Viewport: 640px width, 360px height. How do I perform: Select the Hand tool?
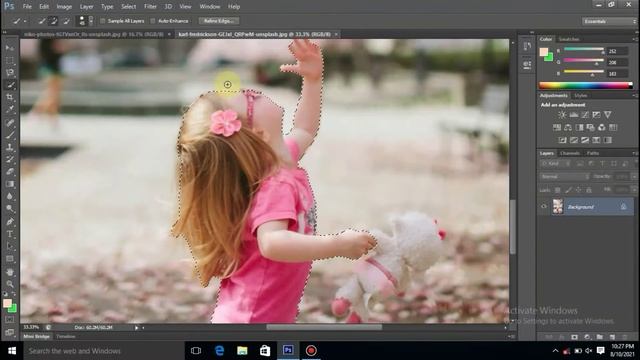[x=10, y=272]
